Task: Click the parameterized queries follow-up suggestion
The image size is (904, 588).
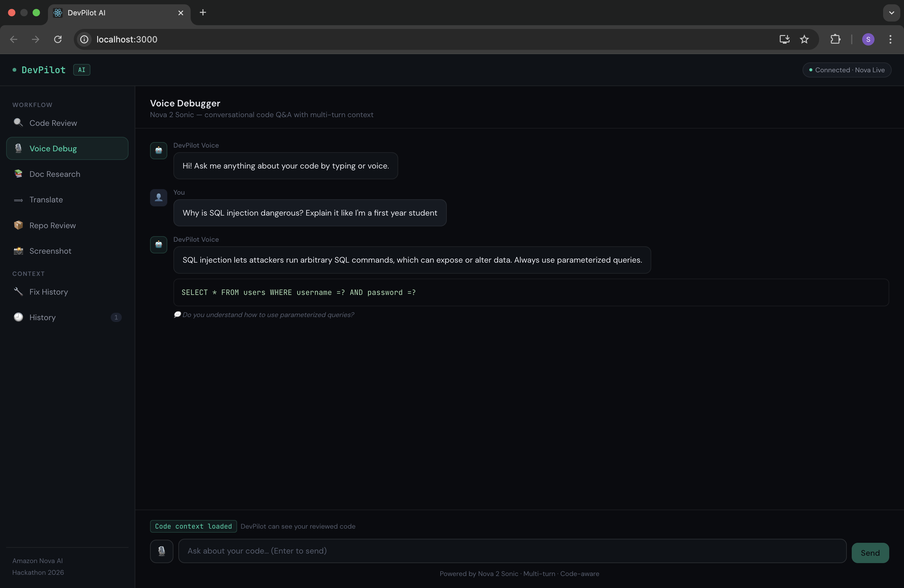Action: (x=268, y=315)
